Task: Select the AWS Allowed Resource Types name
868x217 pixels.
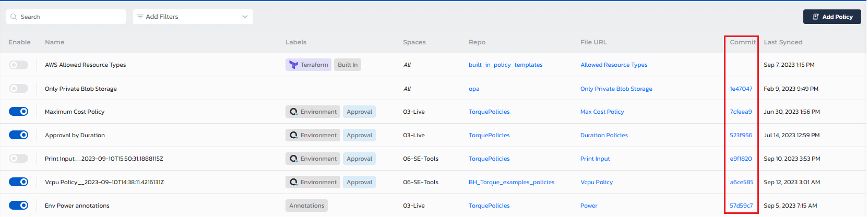Action: coord(85,65)
